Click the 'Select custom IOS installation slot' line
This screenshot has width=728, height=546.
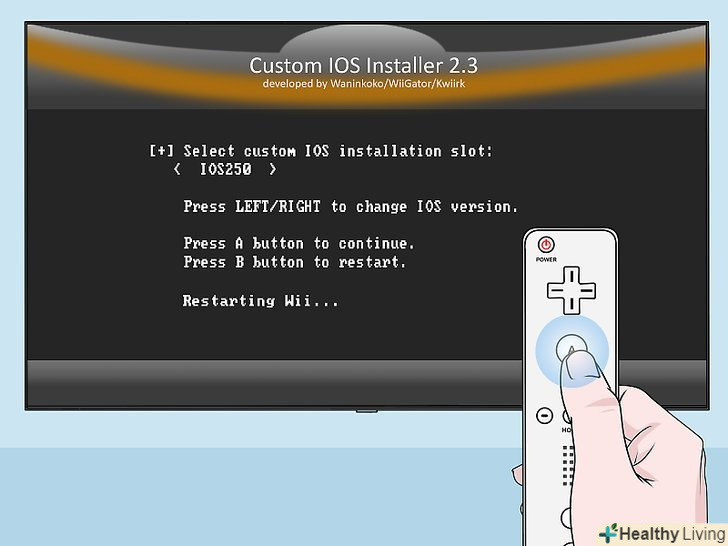point(320,151)
